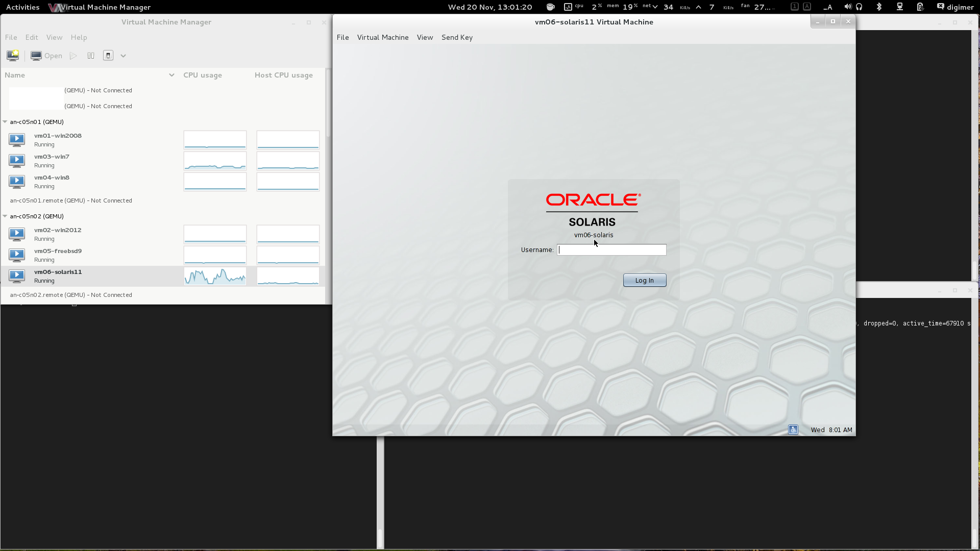Open the shutdown options dropdown arrow
Screen dimensions: 980x551
123,56
